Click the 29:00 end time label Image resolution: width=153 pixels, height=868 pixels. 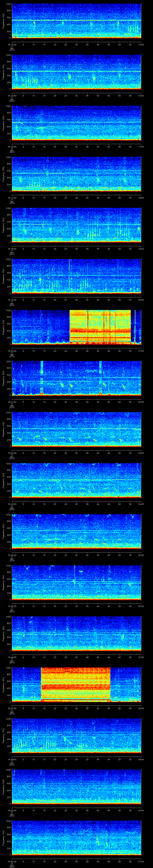141,759
